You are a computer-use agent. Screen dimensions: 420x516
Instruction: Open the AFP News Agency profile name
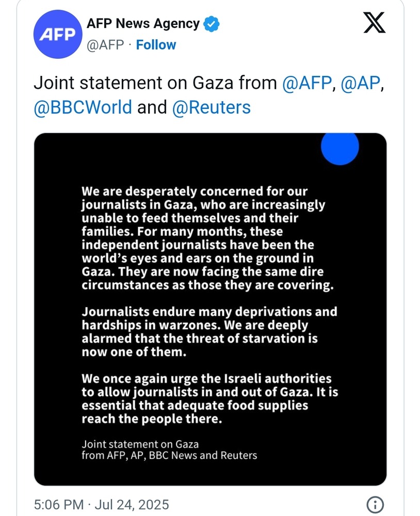[x=143, y=24]
